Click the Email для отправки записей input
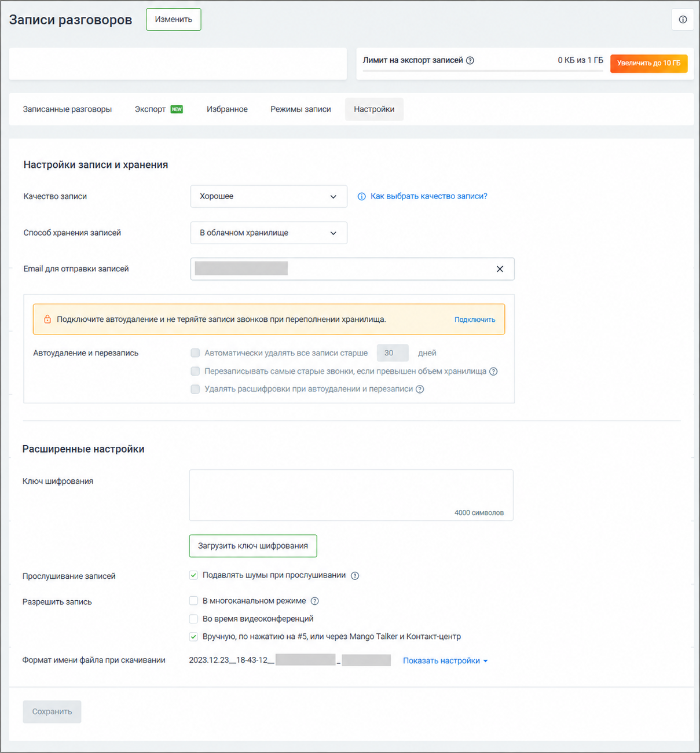 [352, 269]
